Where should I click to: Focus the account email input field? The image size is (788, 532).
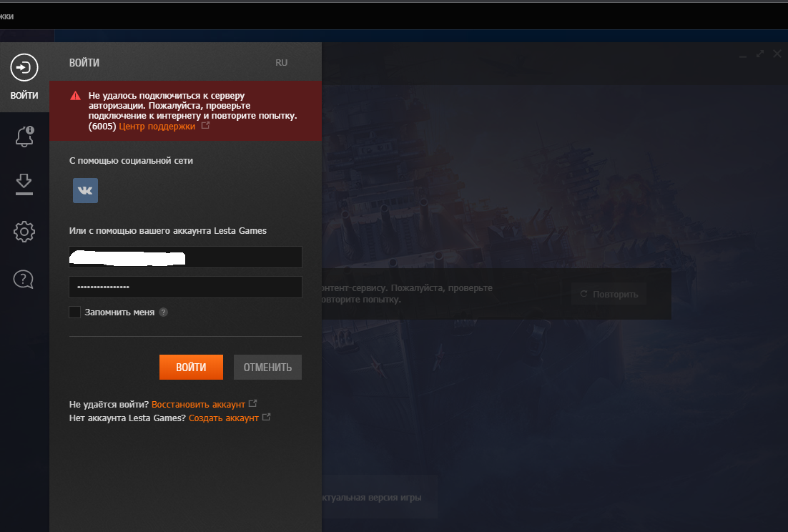pyautogui.click(x=185, y=257)
